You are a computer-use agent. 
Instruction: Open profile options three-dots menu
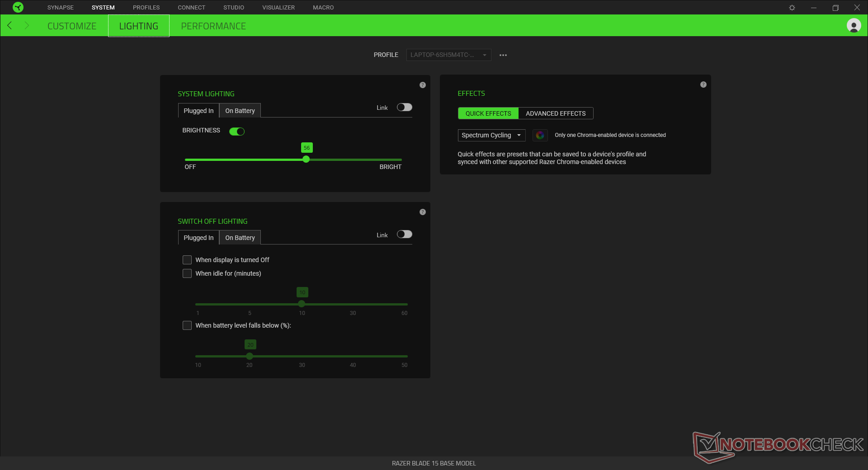coord(503,55)
